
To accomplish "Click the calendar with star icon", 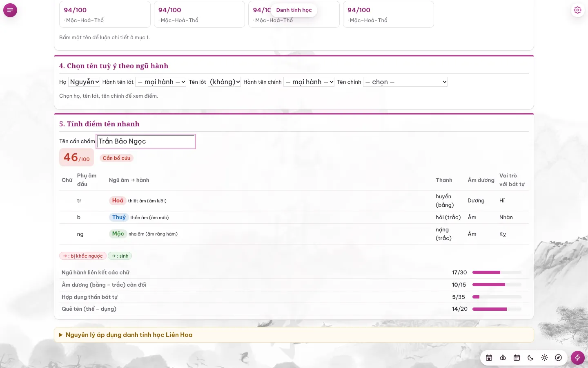I will [x=489, y=358].
